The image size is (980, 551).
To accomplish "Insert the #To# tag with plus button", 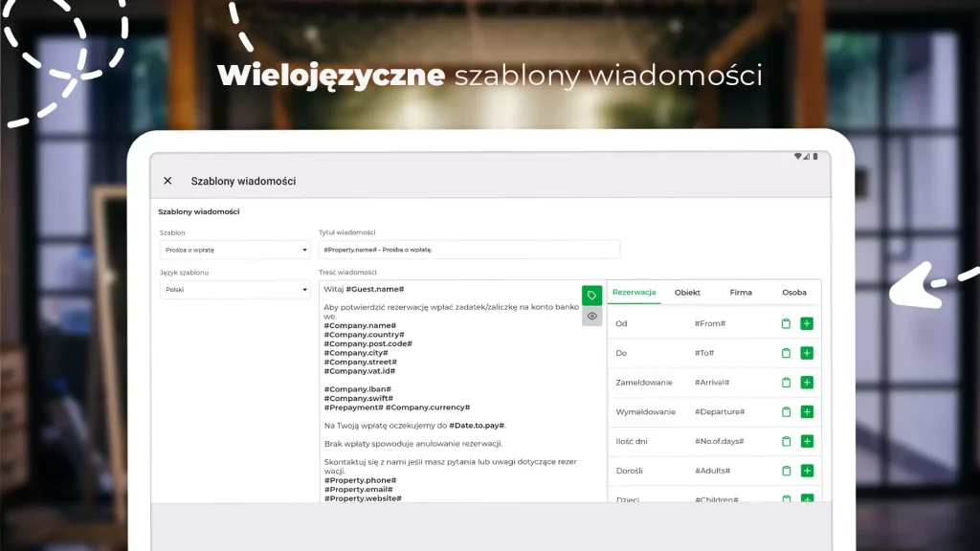I will coord(807,353).
